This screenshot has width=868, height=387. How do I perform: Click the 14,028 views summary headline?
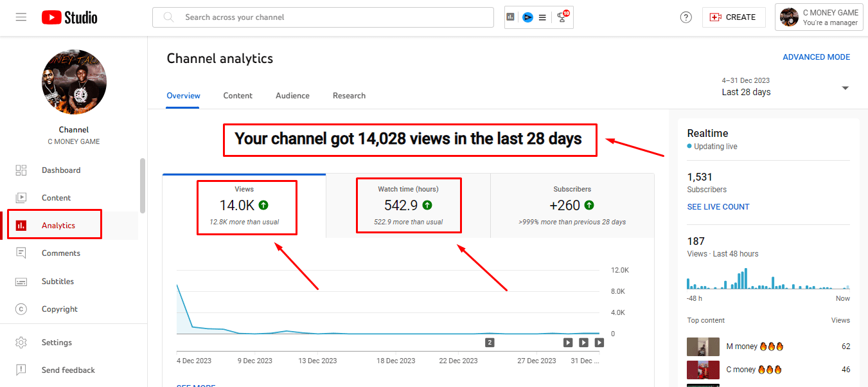(x=409, y=139)
